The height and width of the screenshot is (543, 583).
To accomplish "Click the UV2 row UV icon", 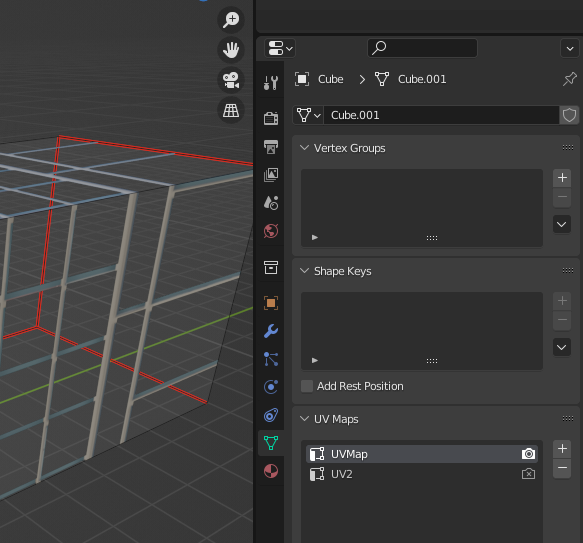I will tap(317, 474).
